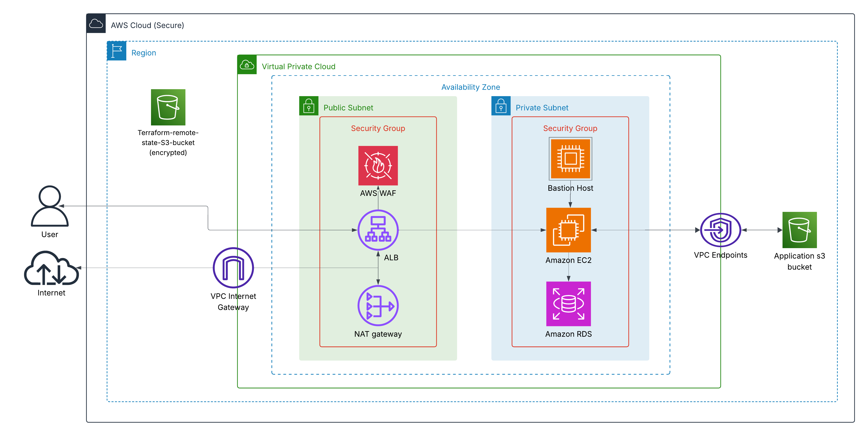
Task: Click the Amazon EC2 icon
Action: coord(568,230)
